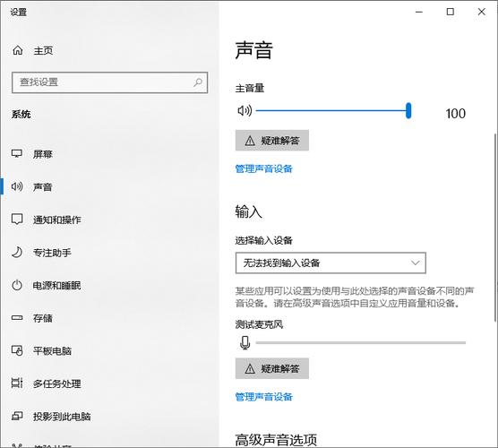498x448 pixels.
Task: Click the chevron arrow of input device combo box
Action: pos(415,263)
